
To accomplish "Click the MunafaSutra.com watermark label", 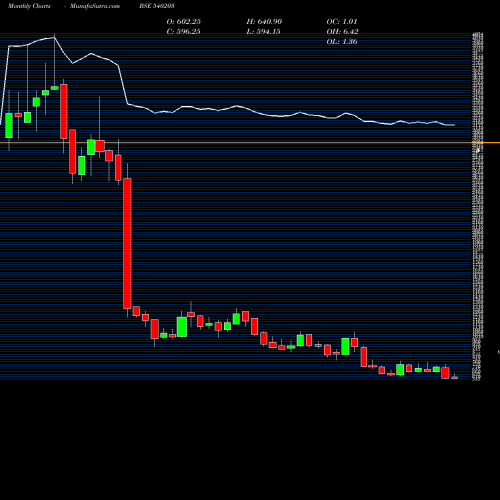I will point(95,6).
